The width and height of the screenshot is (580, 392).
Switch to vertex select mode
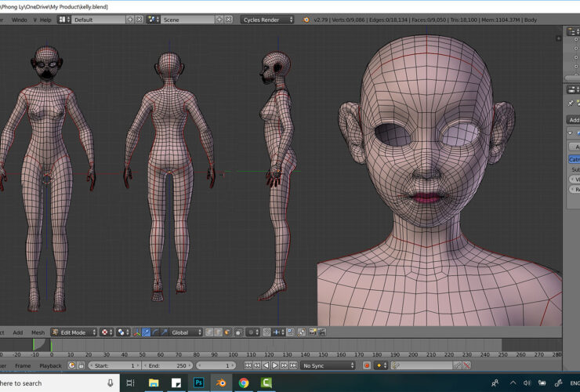coord(209,332)
